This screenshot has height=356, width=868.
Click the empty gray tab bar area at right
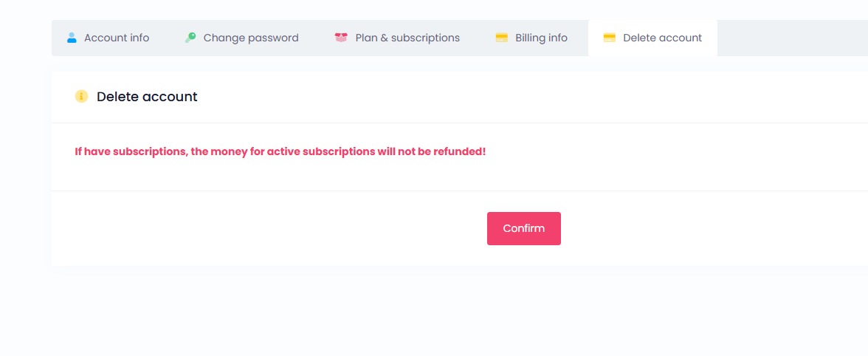pyautogui.click(x=793, y=38)
